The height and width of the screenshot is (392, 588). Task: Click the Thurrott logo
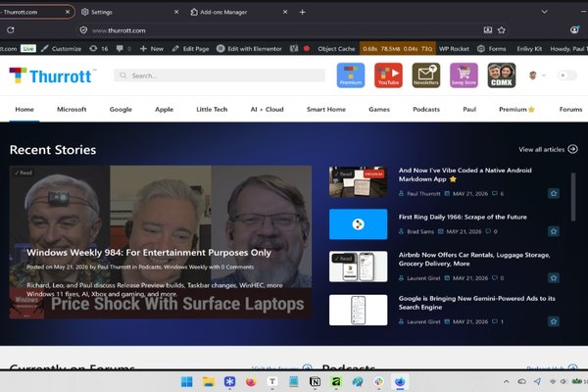coord(53,75)
